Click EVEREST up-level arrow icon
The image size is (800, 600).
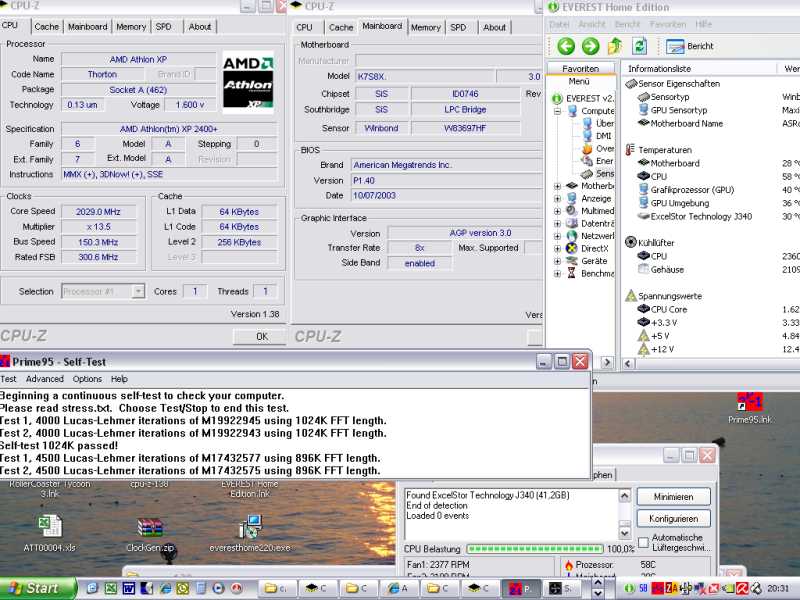tap(615, 46)
